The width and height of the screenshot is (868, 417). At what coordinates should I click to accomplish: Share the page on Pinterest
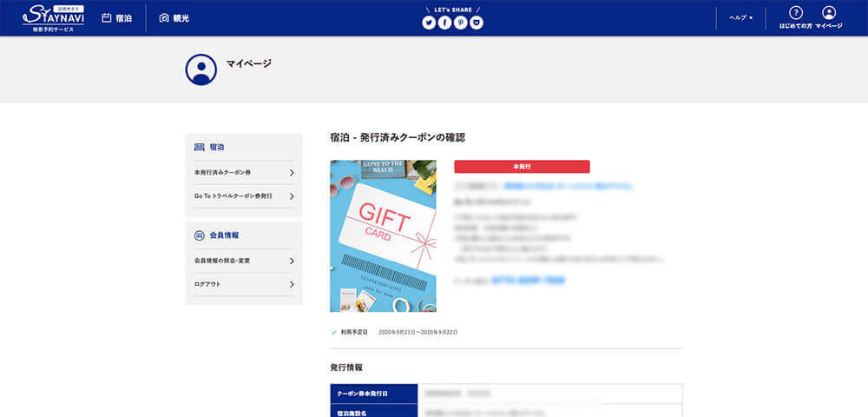(461, 23)
